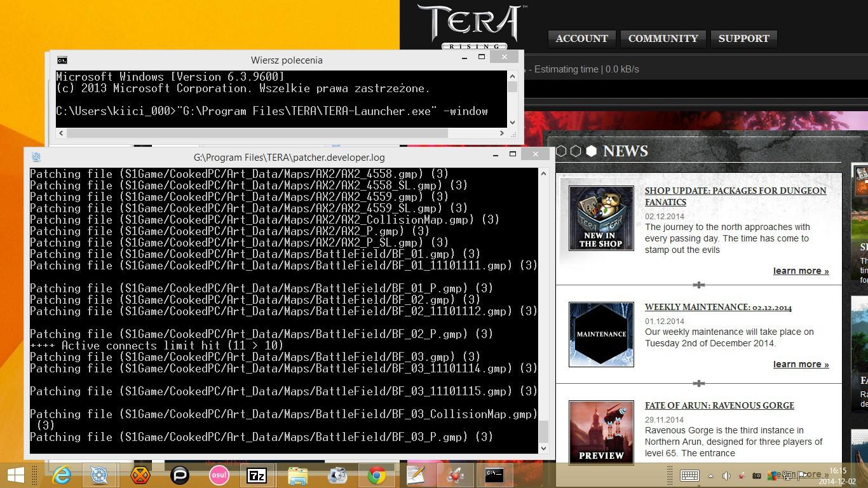Screen dimensions: 868x488
Task: Open the osu! taskbar icon
Action: pos(219,475)
